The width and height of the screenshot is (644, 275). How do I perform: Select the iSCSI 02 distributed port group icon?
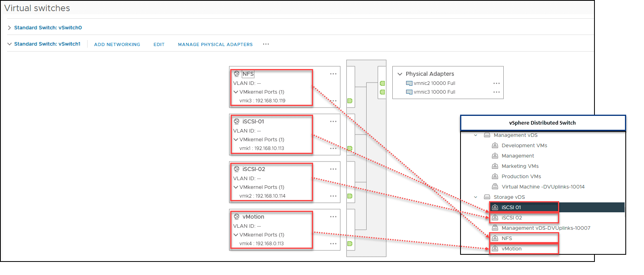coord(495,218)
